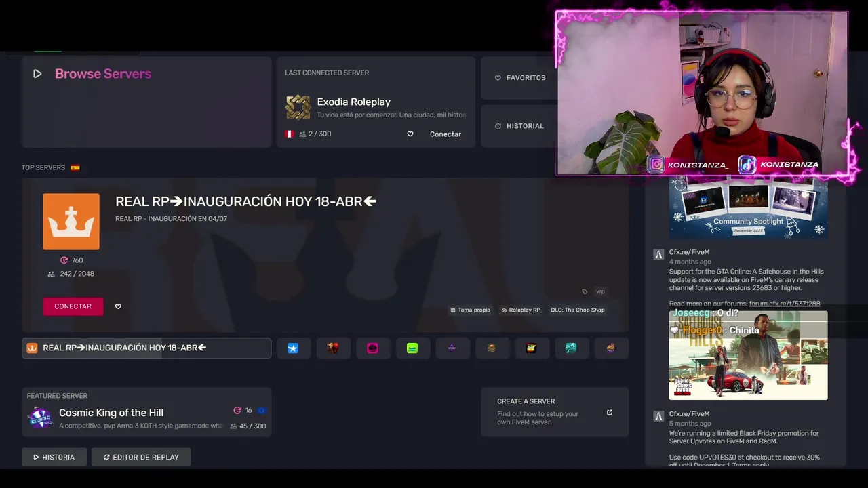
Task: Open the Community Spotlight thumbnail
Action: 748,206
